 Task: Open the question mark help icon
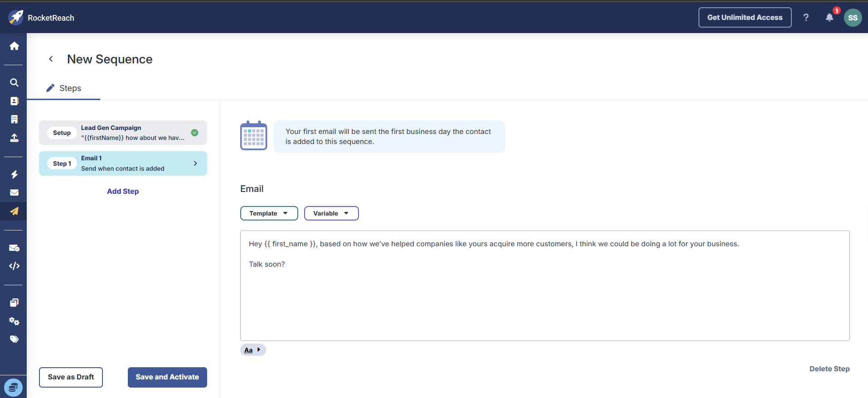pos(806,17)
